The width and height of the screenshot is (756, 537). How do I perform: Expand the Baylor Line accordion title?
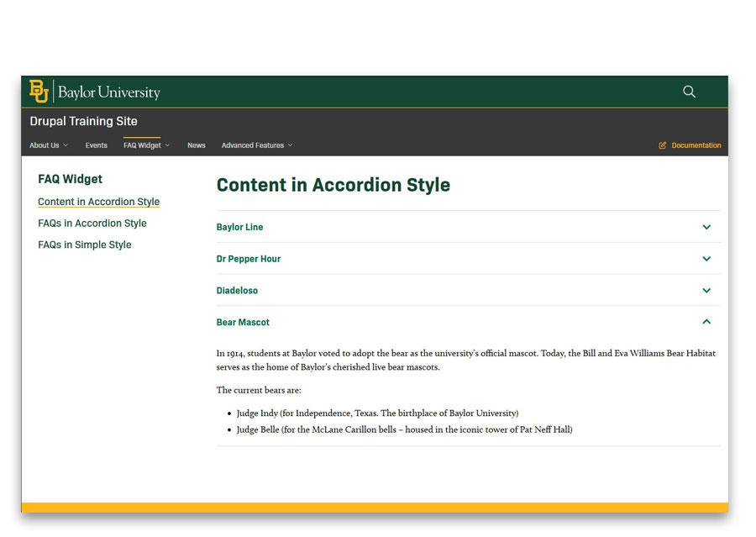239,227
